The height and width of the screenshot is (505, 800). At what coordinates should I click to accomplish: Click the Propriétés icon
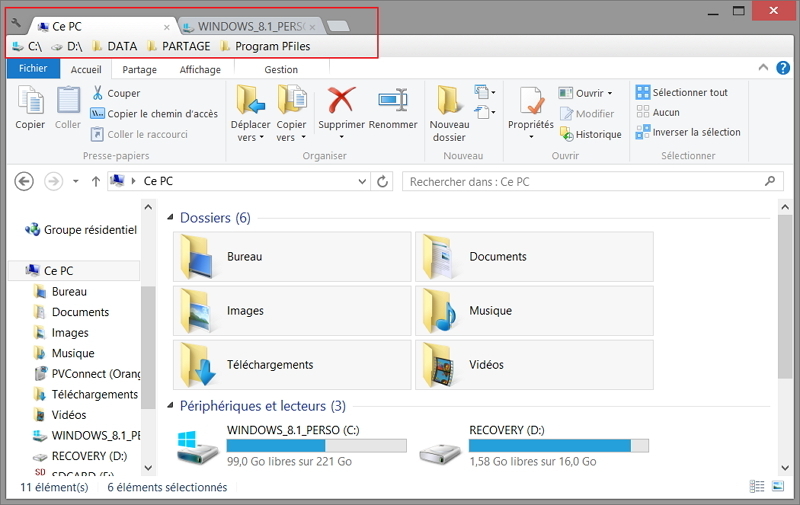point(531,100)
